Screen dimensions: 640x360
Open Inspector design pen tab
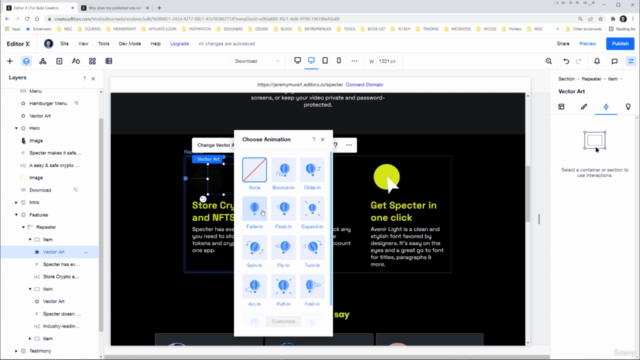point(584,107)
